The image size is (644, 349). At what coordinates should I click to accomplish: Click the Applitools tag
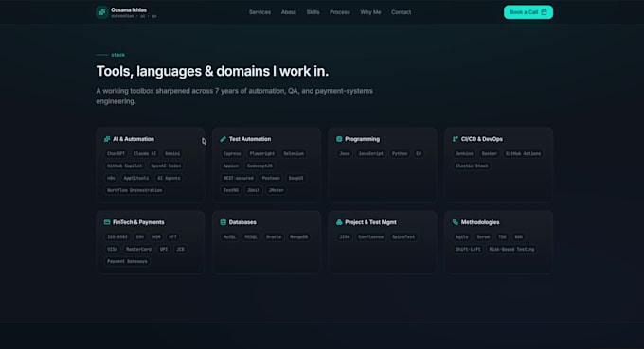pos(136,179)
